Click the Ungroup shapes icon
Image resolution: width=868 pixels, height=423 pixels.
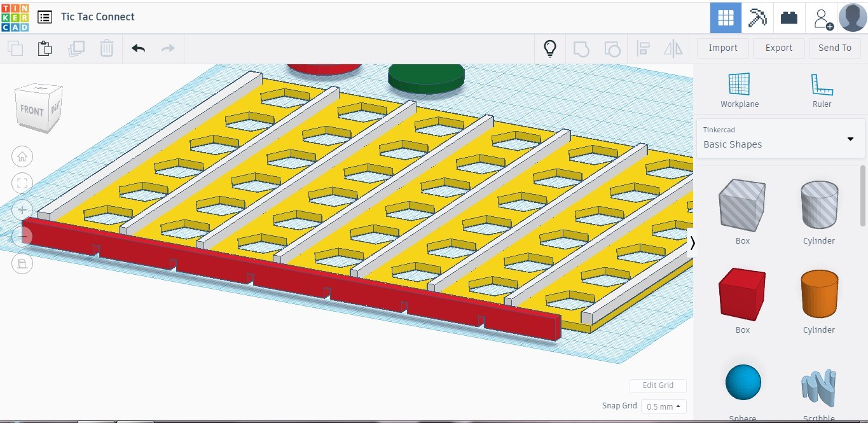pos(612,48)
